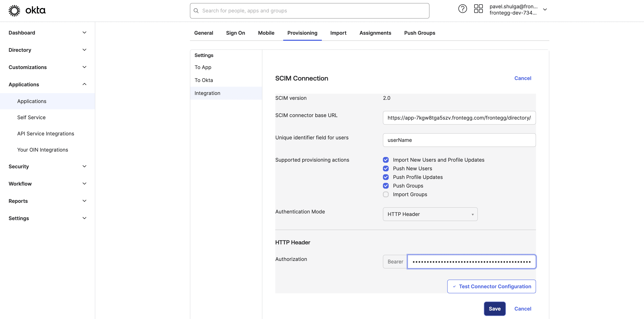Expand the Reports sidebar section
Screen dimensions: 644x319
click(47, 201)
